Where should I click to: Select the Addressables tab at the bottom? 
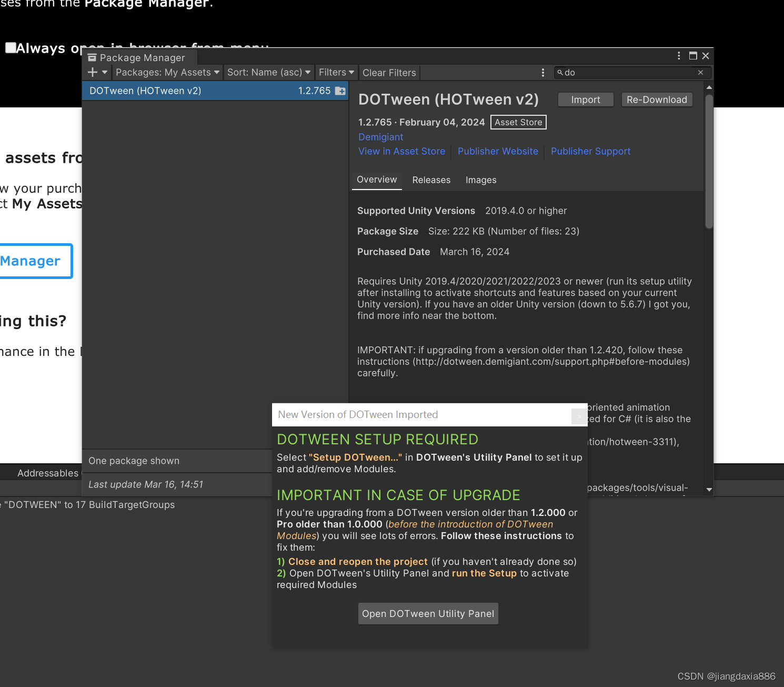point(47,473)
